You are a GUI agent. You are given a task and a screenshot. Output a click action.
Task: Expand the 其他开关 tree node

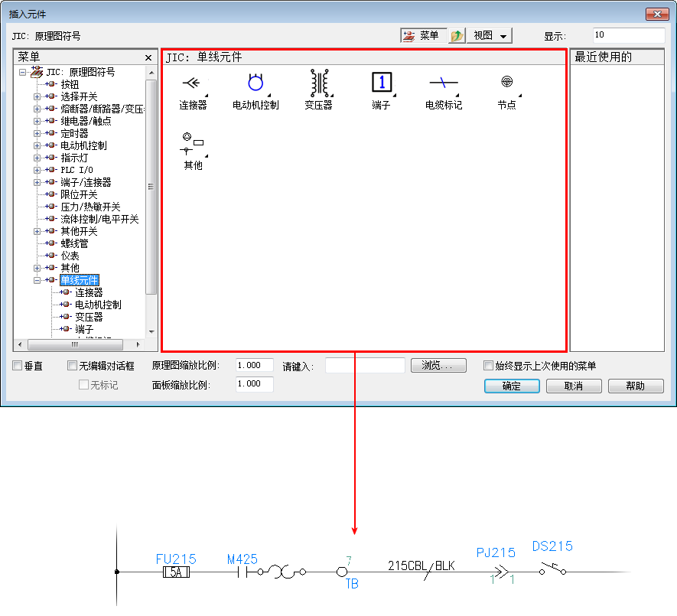(x=37, y=232)
